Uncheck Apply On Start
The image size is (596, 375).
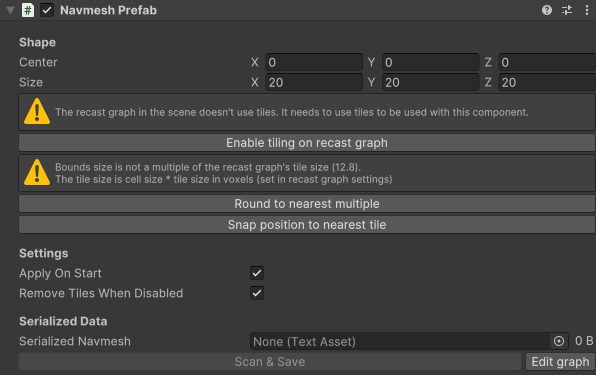coord(257,273)
